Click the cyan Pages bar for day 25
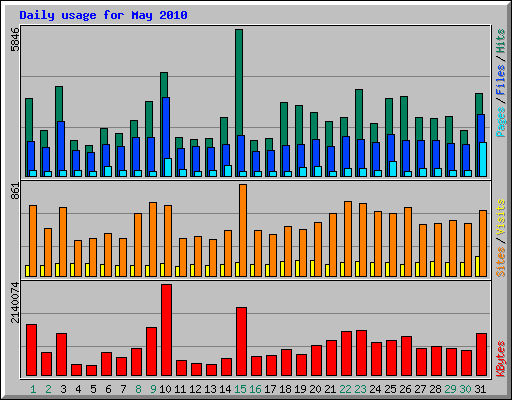This screenshot has height=400, width=512. (393, 169)
